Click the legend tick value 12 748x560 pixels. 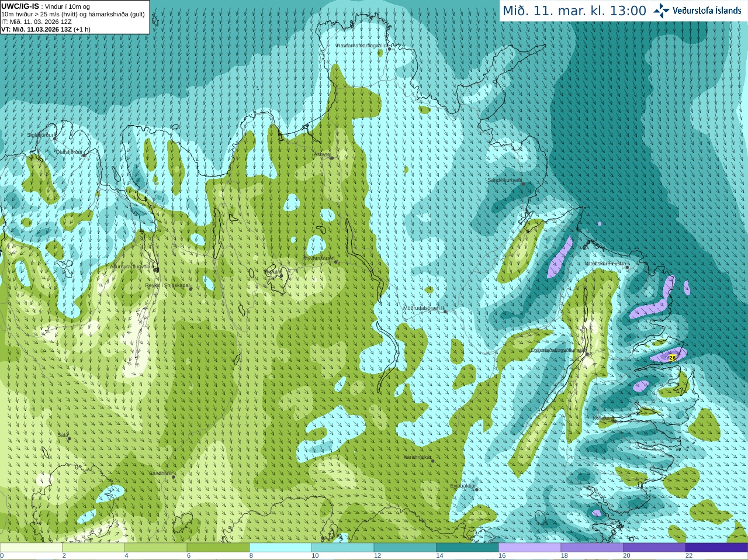coord(378,556)
